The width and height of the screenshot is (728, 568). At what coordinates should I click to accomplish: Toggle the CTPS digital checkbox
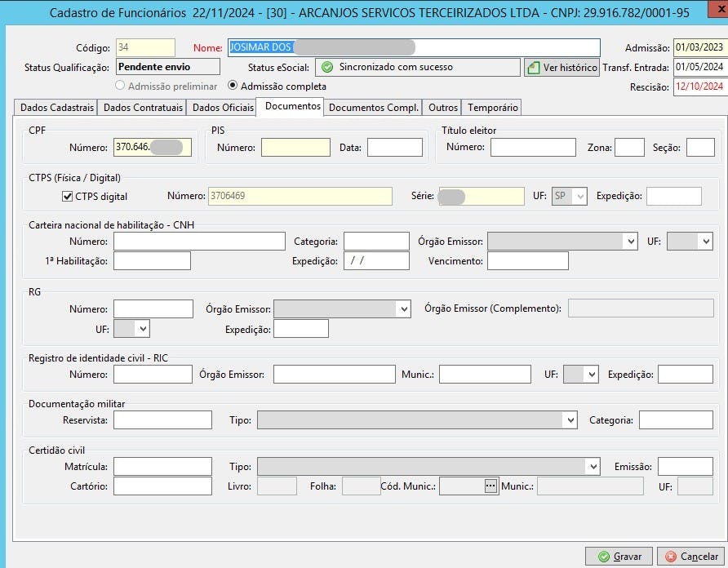coord(67,197)
